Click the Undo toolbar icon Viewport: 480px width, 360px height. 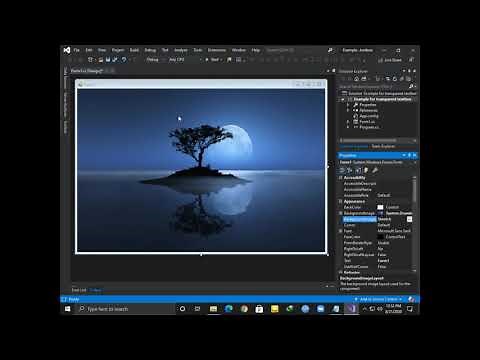click(124, 60)
